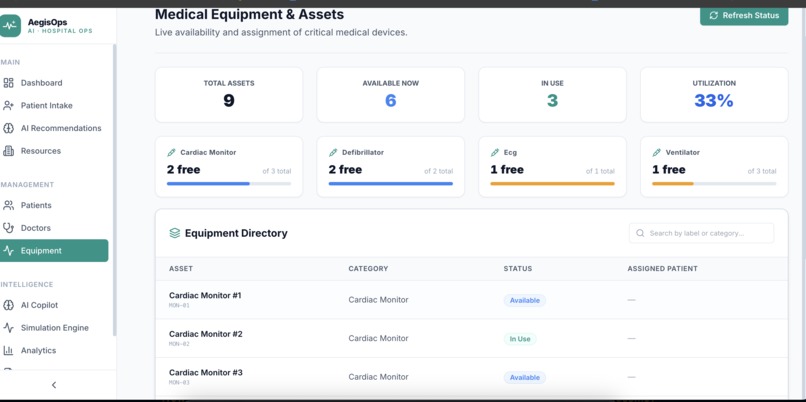Click the Equipment Directory layers icon
806x402 pixels.
pyautogui.click(x=175, y=233)
